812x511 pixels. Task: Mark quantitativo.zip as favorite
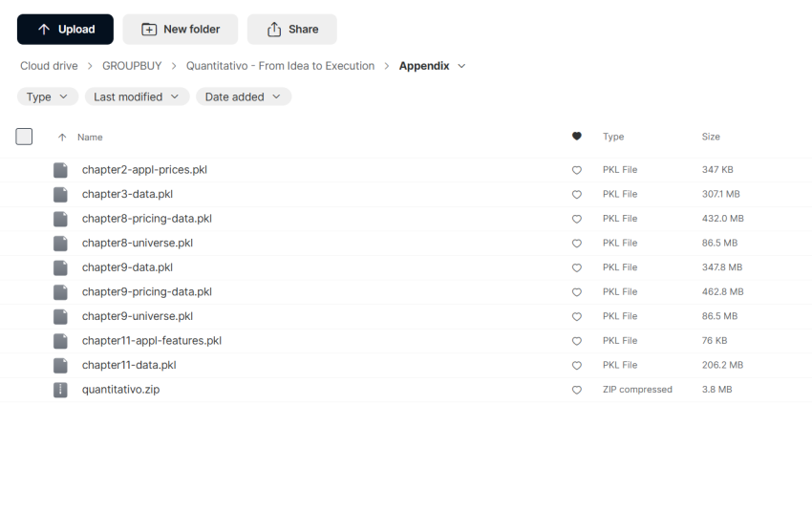(x=576, y=390)
